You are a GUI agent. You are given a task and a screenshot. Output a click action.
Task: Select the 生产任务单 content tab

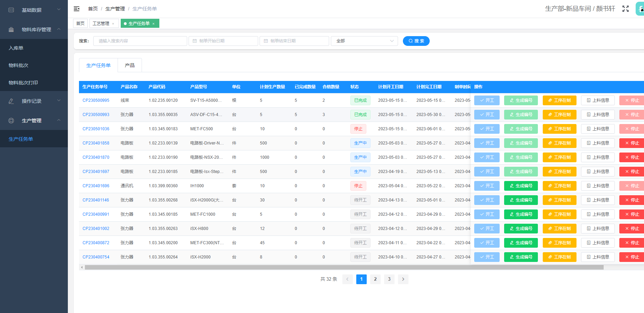click(x=98, y=65)
